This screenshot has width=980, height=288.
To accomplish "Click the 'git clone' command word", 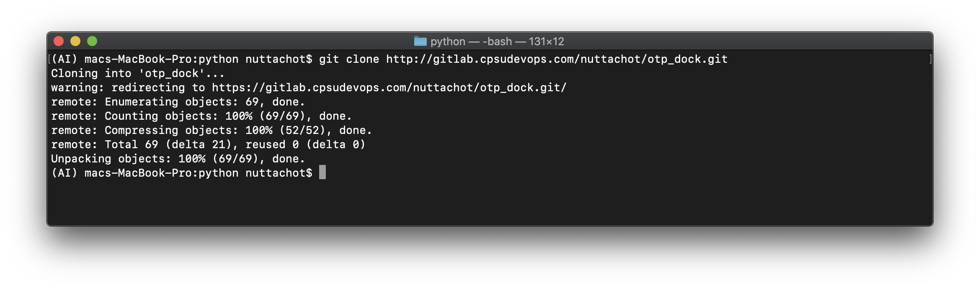I will click(349, 59).
